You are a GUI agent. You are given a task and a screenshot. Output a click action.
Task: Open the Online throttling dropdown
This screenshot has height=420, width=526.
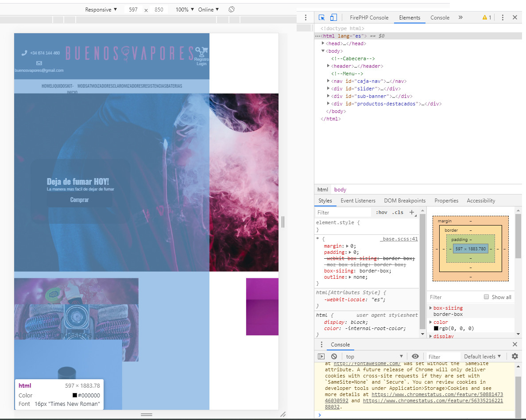click(x=209, y=9)
